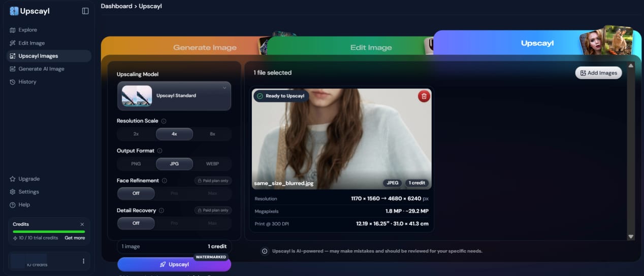
Task: Set Face Refinement to Max
Action: pyautogui.click(x=212, y=193)
